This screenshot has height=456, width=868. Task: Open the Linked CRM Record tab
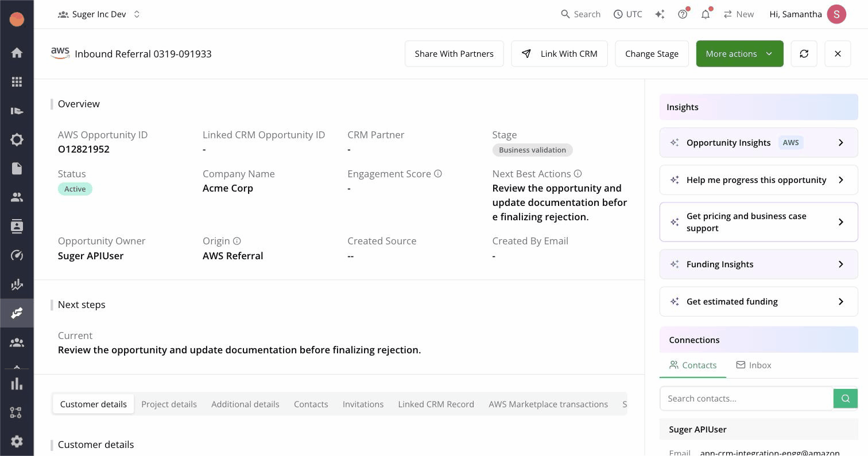436,404
